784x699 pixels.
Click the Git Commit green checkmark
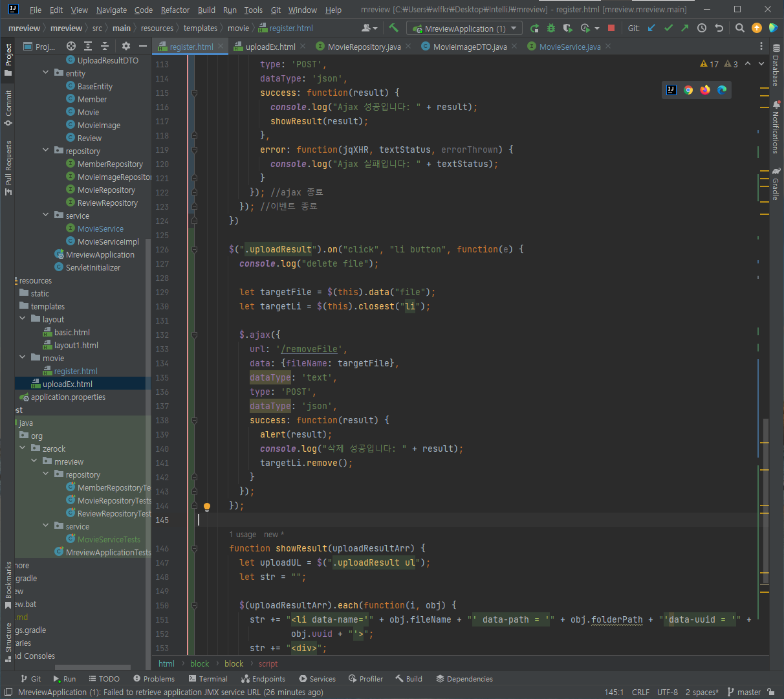click(668, 28)
